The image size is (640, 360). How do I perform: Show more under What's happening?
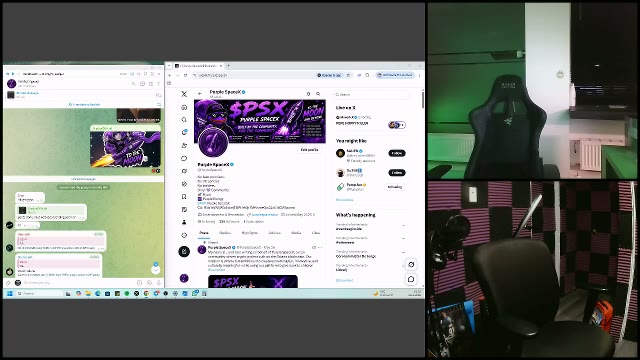point(344,280)
